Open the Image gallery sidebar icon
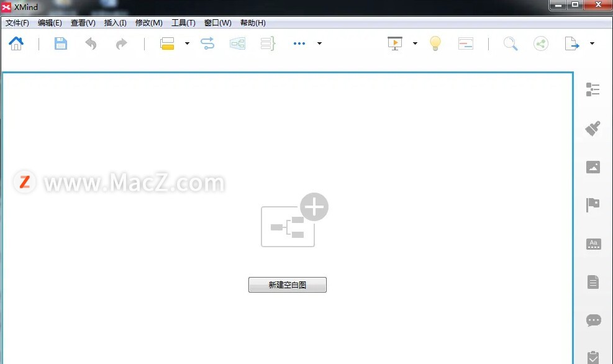 593,167
